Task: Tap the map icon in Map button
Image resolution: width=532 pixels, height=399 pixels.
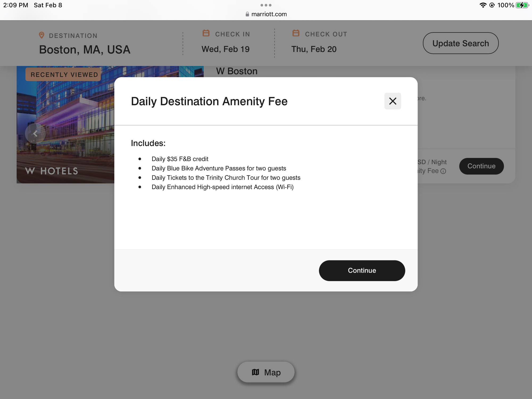Action: coord(255,372)
